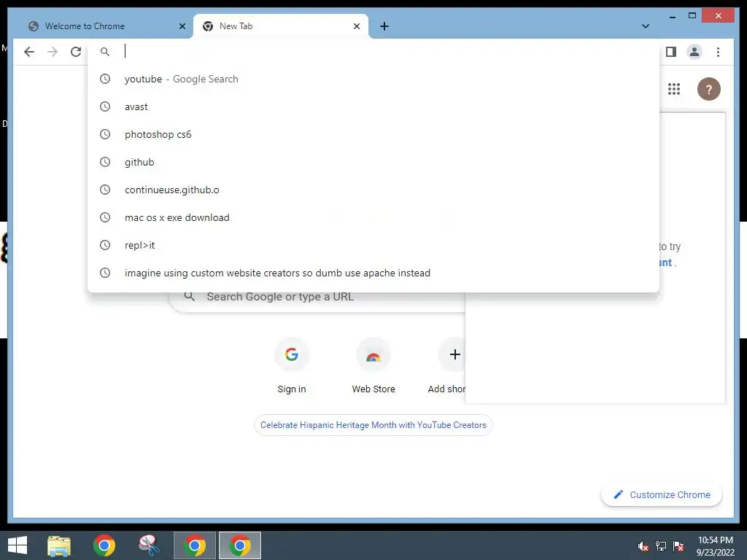Open File Explorer from the taskbar
747x560 pixels.
[59, 545]
